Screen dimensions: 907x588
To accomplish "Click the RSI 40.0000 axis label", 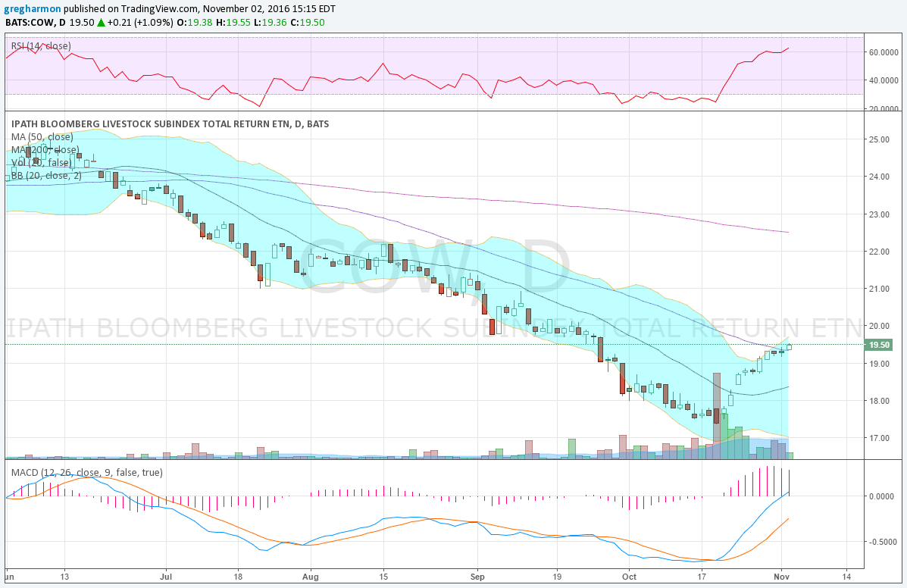I will click(884, 80).
